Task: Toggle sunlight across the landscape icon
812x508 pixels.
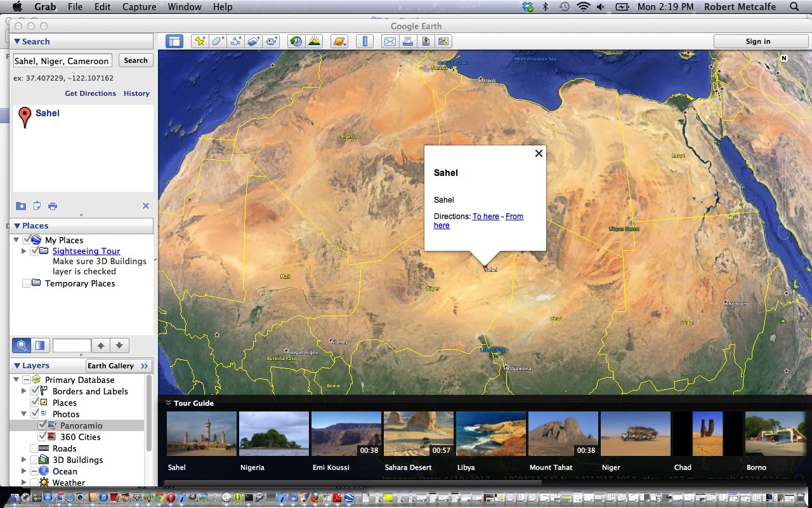Action: 314,41
